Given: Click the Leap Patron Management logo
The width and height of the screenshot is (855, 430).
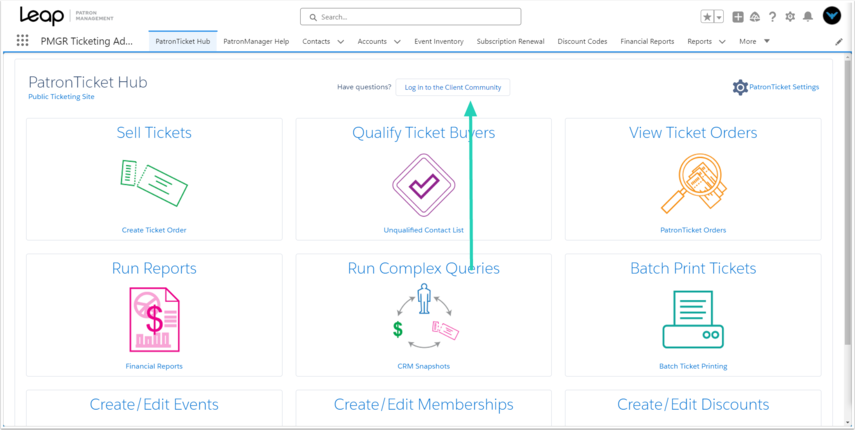Looking at the screenshot, I should (67, 16).
